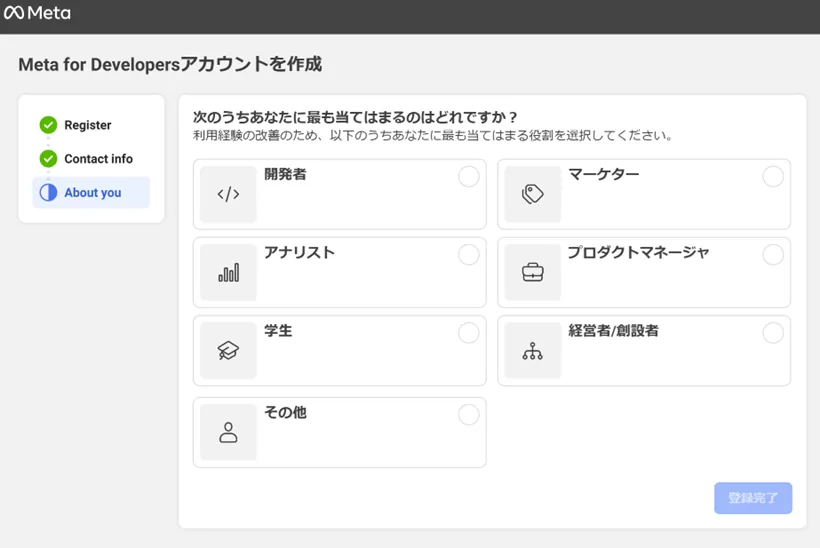
Task: Click the green checkmark beside Register
Action: tap(48, 125)
